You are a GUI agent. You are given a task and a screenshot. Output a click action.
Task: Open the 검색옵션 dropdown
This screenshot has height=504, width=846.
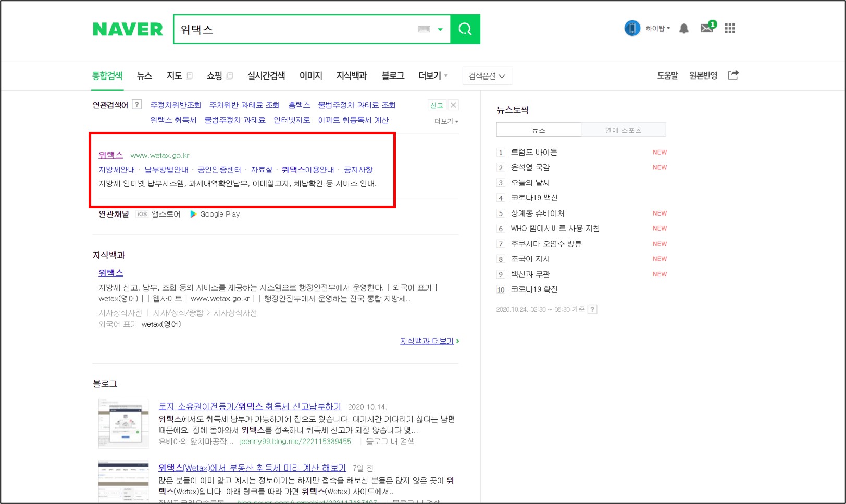pyautogui.click(x=487, y=76)
